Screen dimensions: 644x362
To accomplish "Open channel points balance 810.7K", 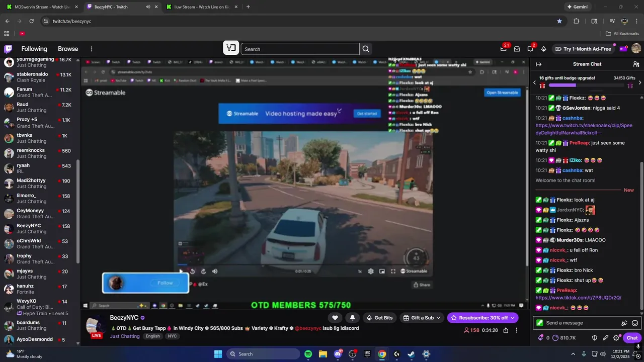I will tap(564, 338).
